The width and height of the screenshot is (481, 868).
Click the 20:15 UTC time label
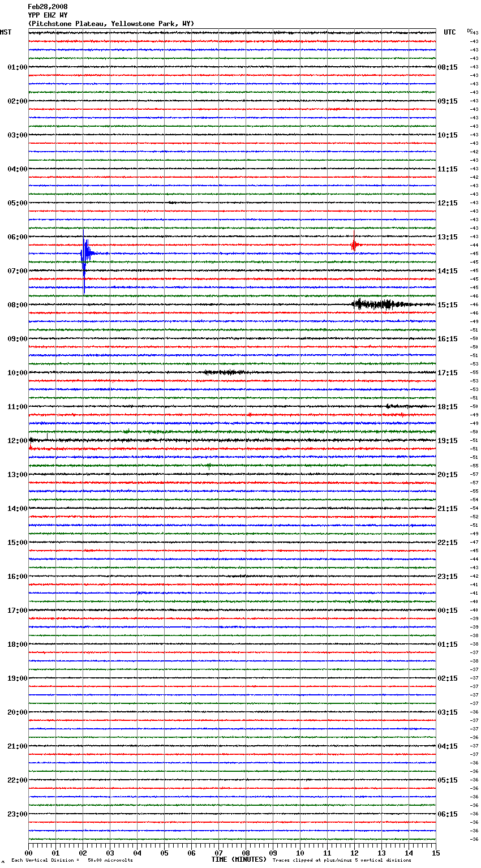(x=448, y=475)
